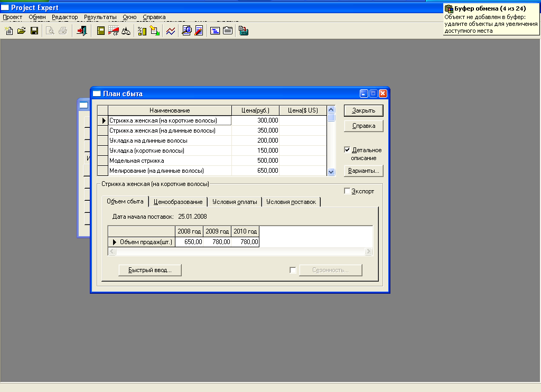Click the document with magnifier toolbar icon

coord(186,31)
